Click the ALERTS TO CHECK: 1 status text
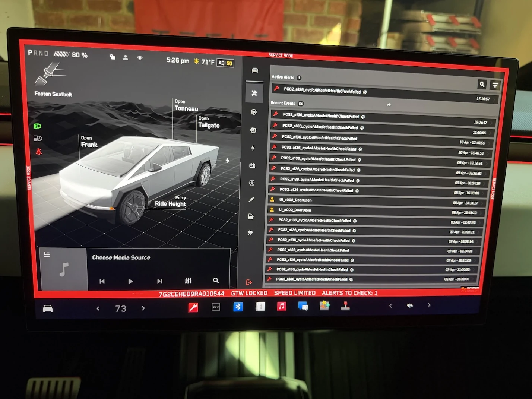Screen dimensions: 532x399 click(350, 293)
